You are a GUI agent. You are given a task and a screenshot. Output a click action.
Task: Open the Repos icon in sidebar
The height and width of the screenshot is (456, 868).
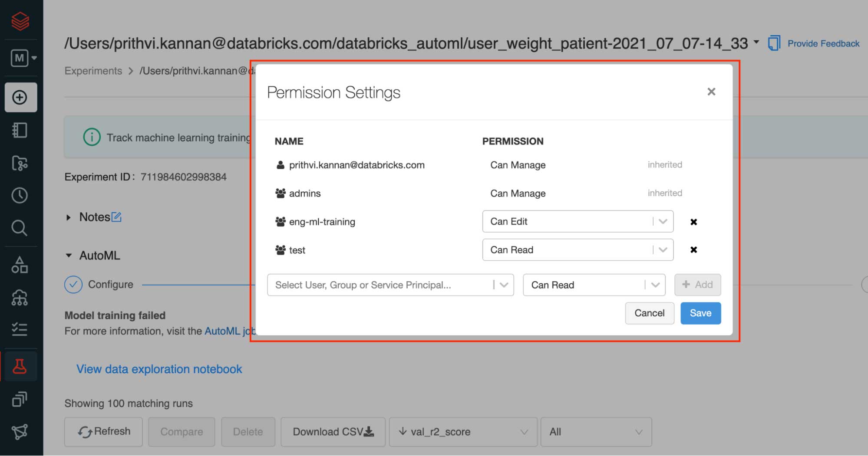click(20, 163)
